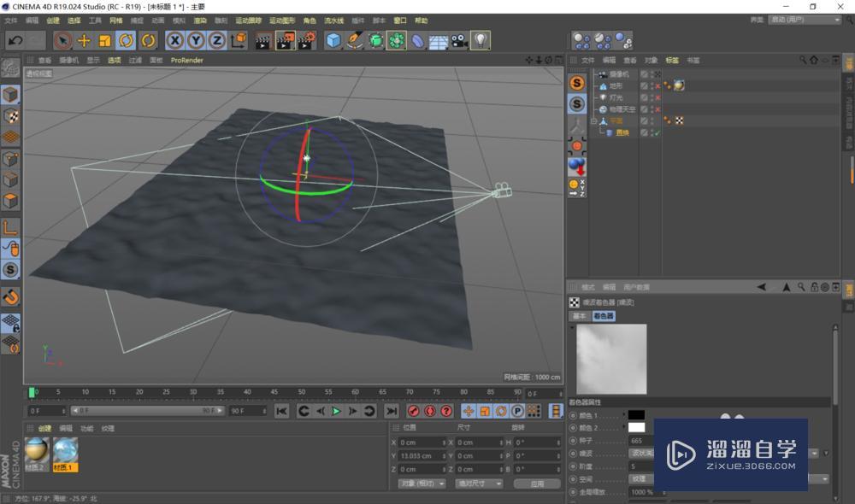Open the black 颜色 1 color swatch
This screenshot has height=504, width=855.
(x=636, y=415)
